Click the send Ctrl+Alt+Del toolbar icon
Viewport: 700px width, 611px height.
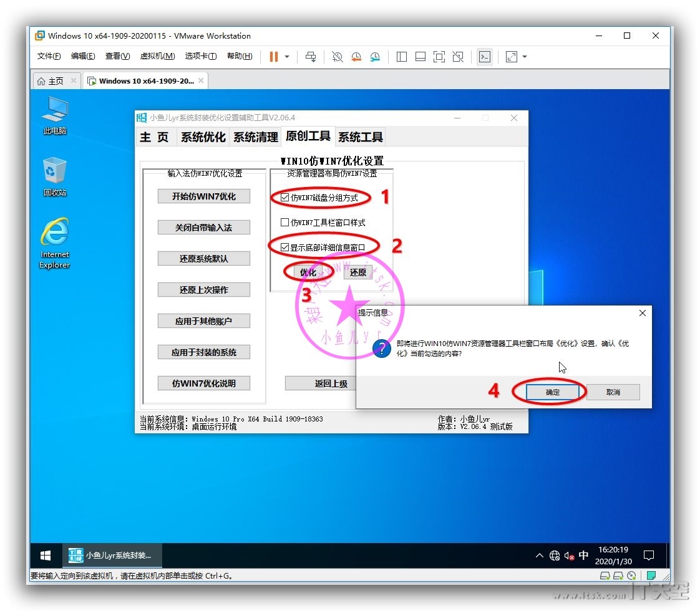311,57
